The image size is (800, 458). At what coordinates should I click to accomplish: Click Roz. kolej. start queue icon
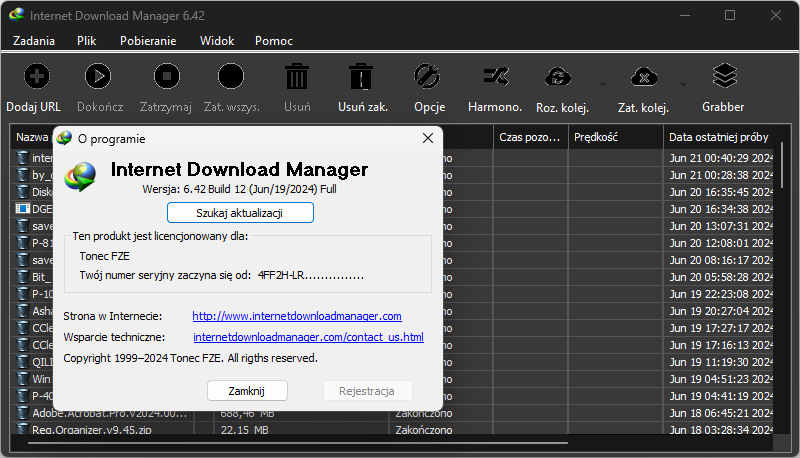coord(558,77)
